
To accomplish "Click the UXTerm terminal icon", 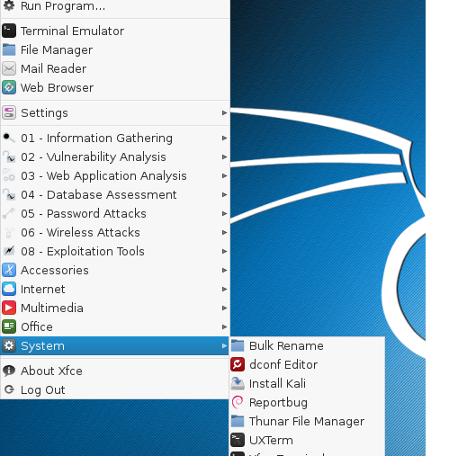I will pyautogui.click(x=238, y=440).
